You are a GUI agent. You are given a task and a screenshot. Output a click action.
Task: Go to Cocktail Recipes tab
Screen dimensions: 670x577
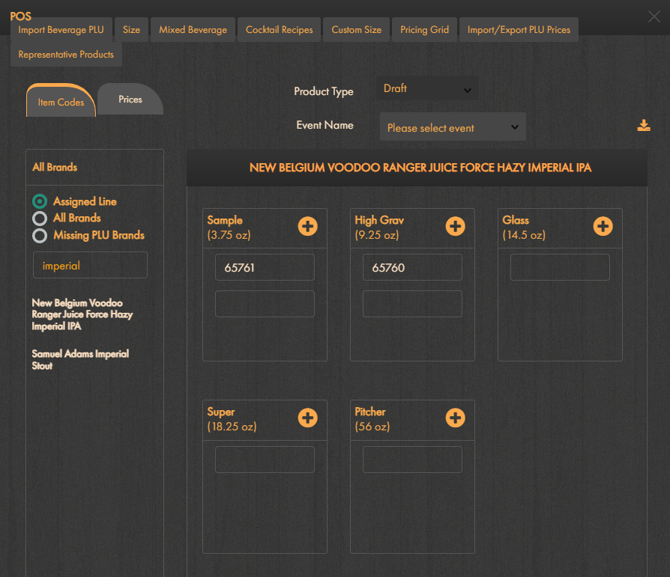279,29
